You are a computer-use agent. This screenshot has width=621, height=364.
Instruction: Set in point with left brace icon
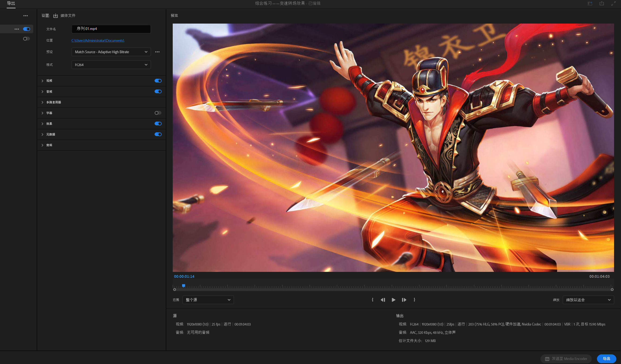point(372,300)
